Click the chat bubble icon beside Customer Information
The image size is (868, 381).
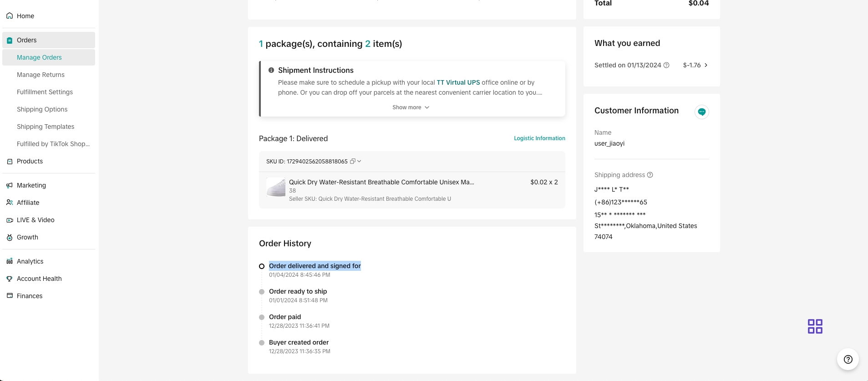701,112
